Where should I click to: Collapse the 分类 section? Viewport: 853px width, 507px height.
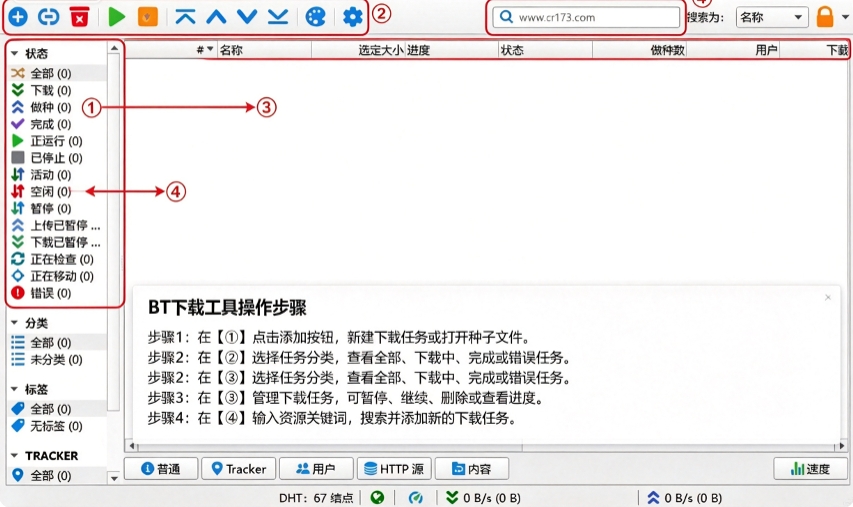coord(15,323)
